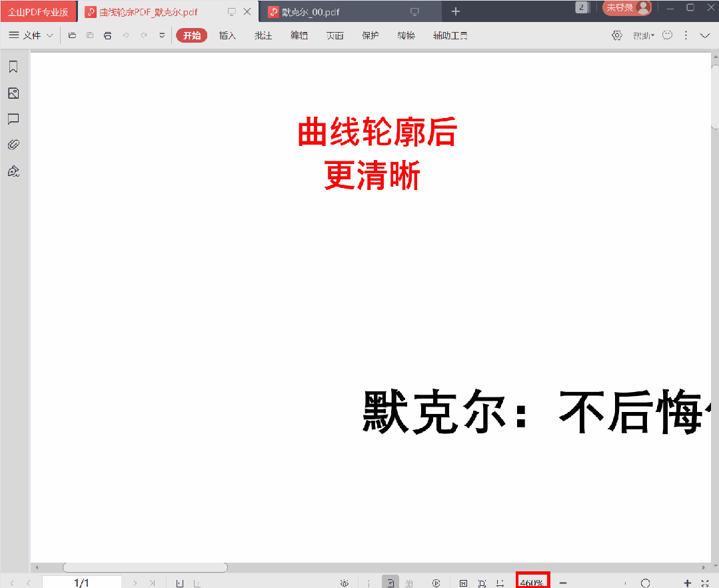The width and height of the screenshot is (719, 588).
Task: Collapse the ribbon with chevron at right
Action: coord(705,35)
